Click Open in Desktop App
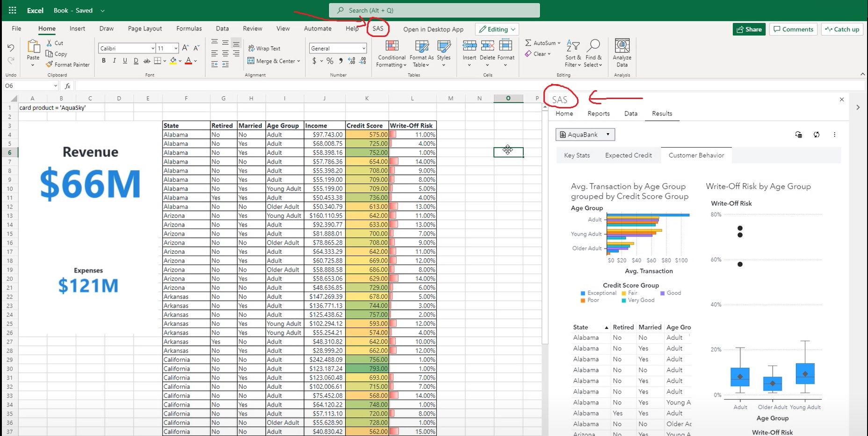 tap(433, 29)
